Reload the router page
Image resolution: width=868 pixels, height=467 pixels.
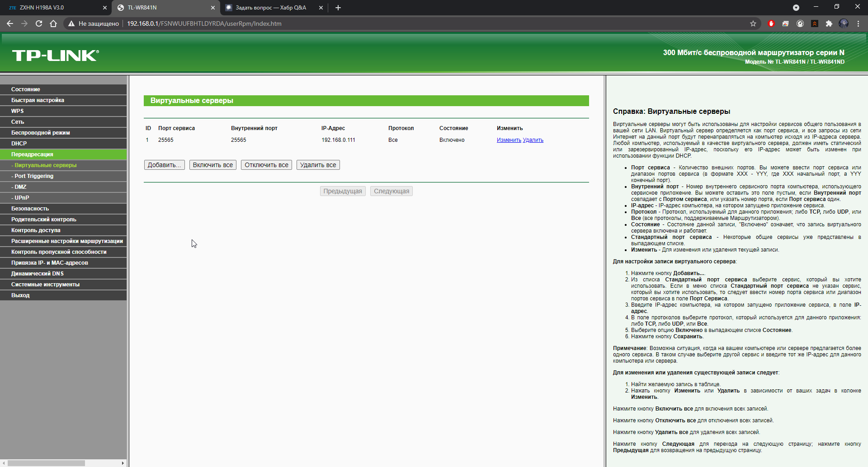(x=39, y=23)
